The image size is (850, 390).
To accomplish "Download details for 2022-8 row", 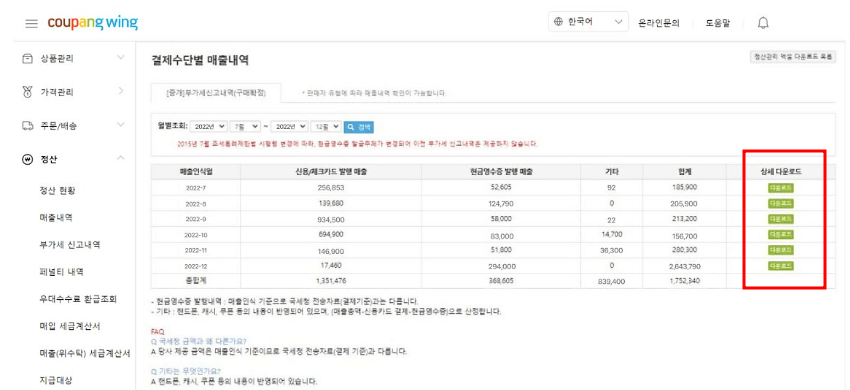I will 781,203.
